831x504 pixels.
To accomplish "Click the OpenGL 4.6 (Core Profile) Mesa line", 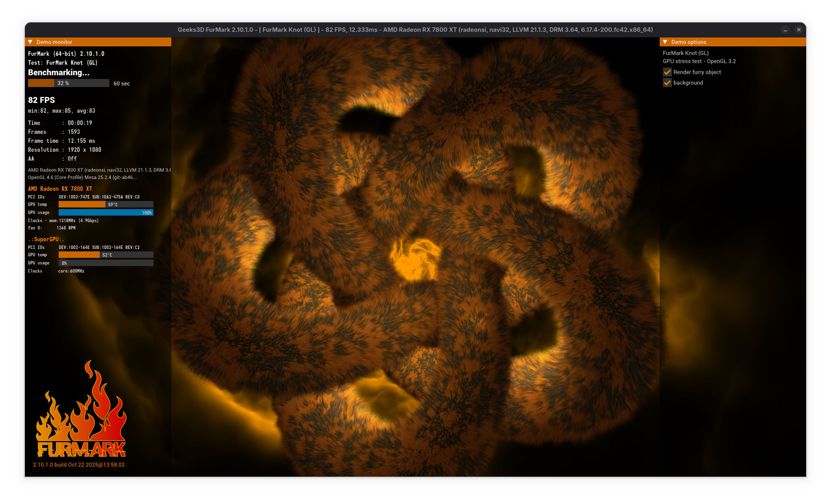I will pos(82,177).
